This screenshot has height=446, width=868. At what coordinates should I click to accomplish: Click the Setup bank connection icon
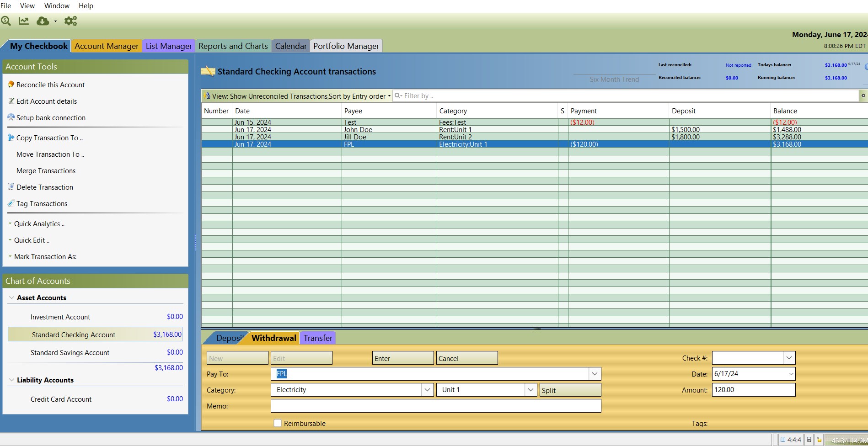11,117
